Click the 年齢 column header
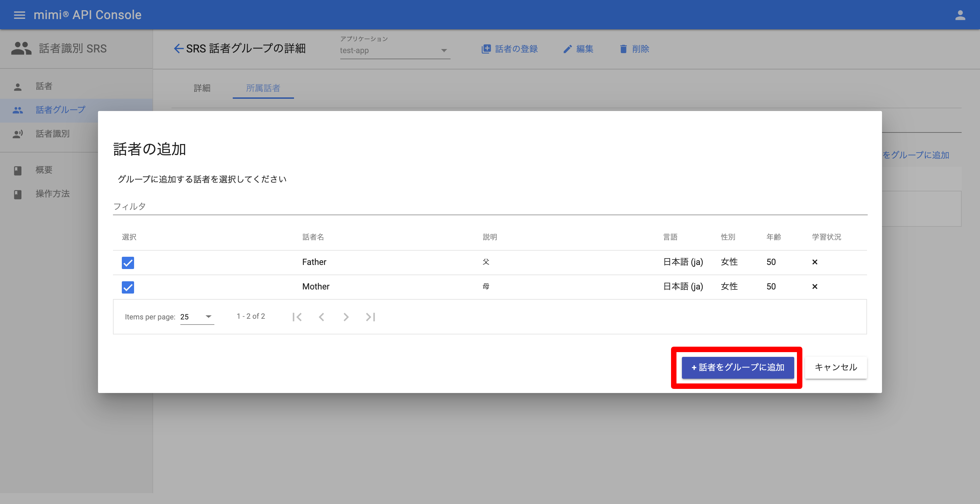Screen dimensions: 980x504 pos(774,237)
